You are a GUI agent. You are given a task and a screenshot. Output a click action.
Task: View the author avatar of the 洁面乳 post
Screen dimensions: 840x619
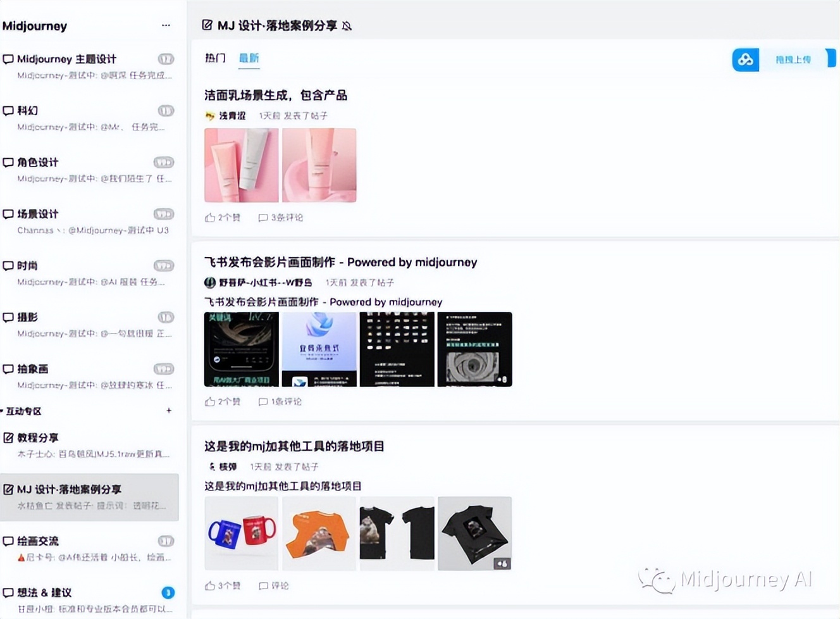coord(210,116)
